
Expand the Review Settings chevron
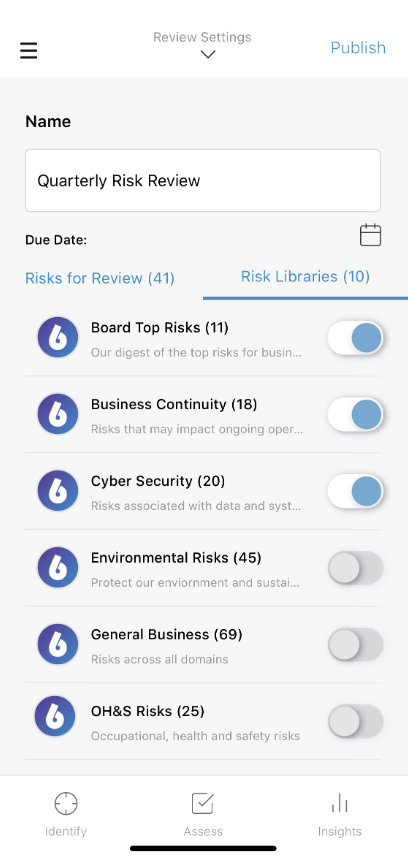pos(208,54)
